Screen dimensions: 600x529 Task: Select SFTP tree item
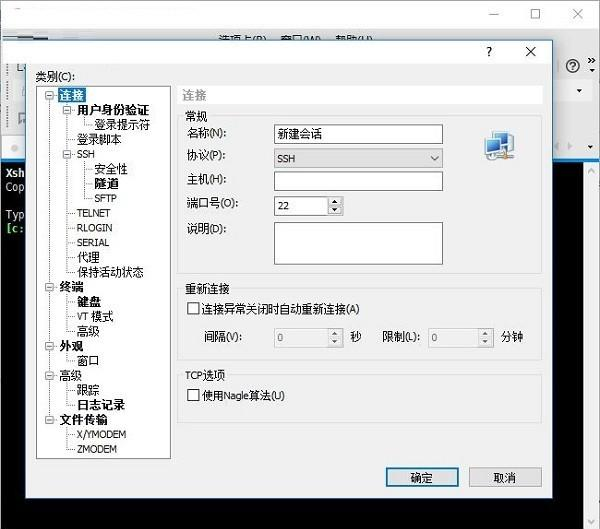point(105,198)
